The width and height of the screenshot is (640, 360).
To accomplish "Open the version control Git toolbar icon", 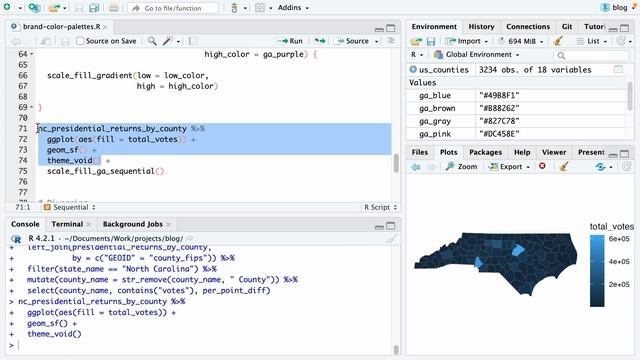I will pyautogui.click(x=234, y=8).
